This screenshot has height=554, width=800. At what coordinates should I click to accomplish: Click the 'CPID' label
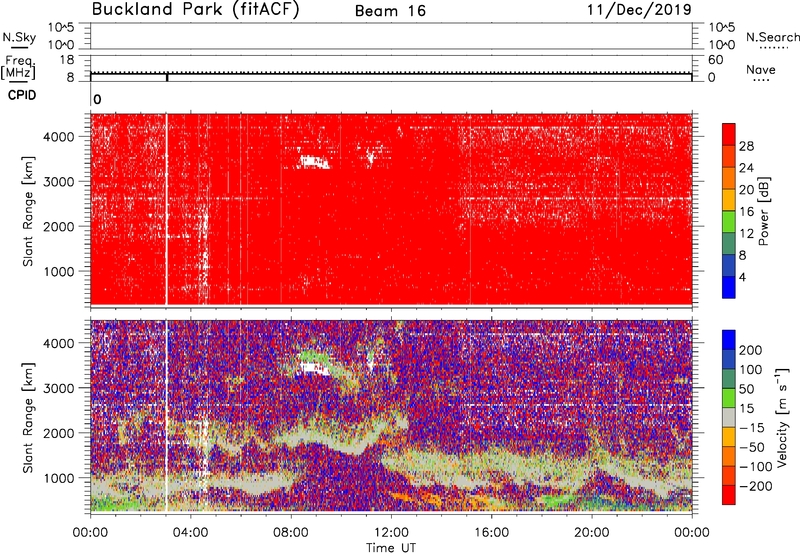click(22, 95)
